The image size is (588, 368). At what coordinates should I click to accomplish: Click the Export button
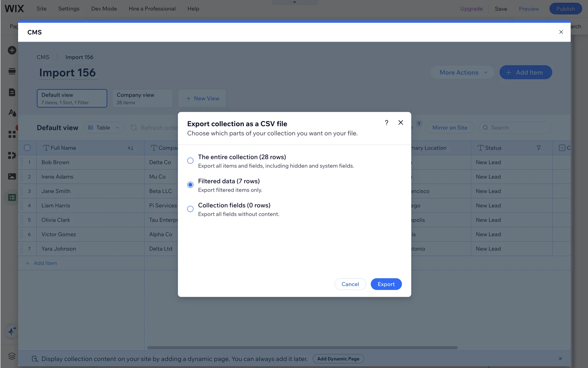point(386,284)
